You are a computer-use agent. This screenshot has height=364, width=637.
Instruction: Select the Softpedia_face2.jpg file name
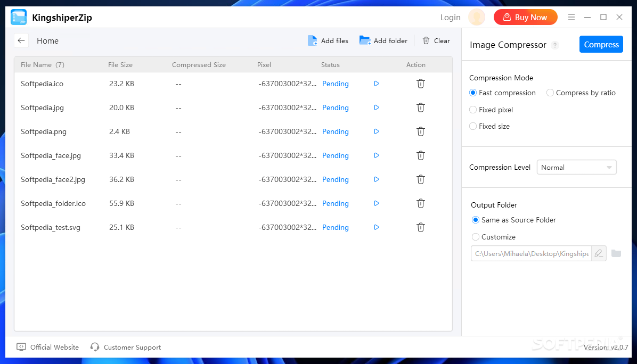coord(53,179)
